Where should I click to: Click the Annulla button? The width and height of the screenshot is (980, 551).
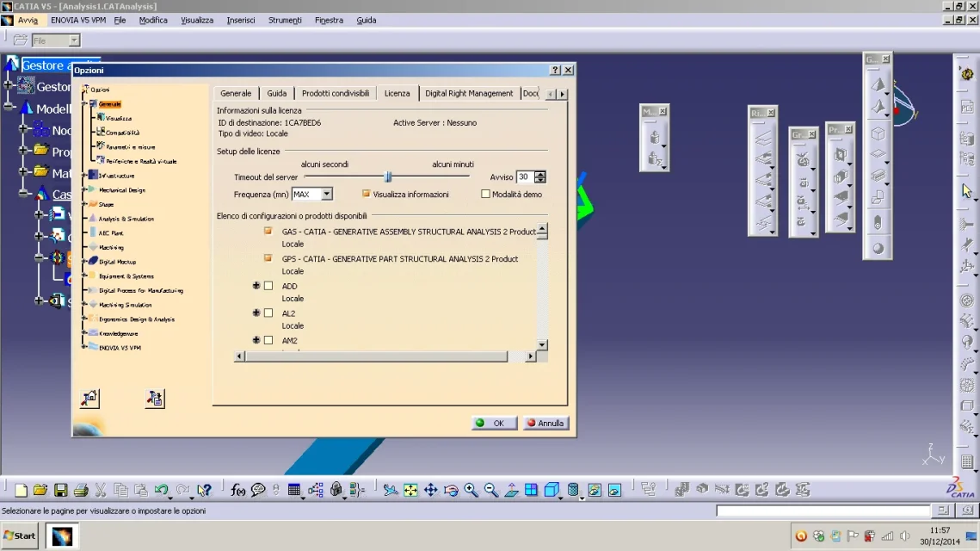coord(545,424)
